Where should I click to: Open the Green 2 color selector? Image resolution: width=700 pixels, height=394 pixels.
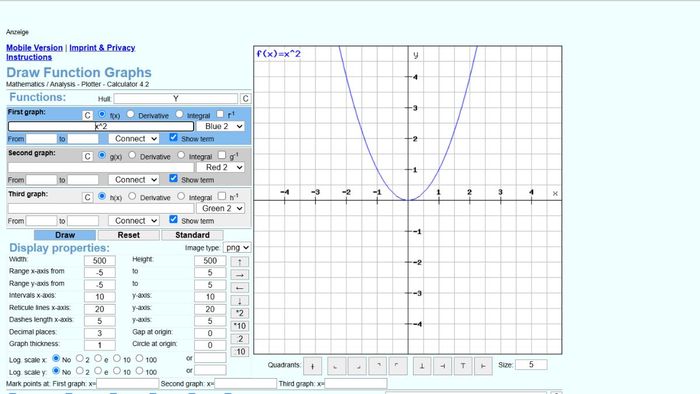click(x=221, y=208)
